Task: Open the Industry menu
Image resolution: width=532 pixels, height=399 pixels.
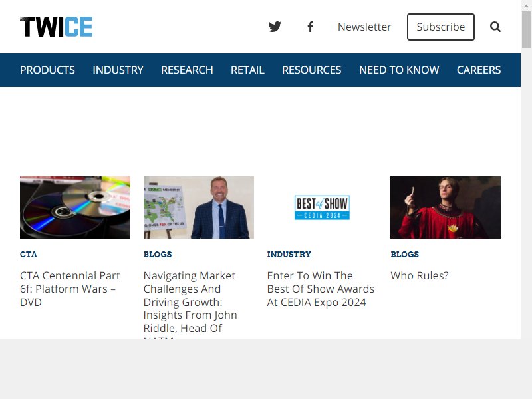Action: pyautogui.click(x=118, y=70)
